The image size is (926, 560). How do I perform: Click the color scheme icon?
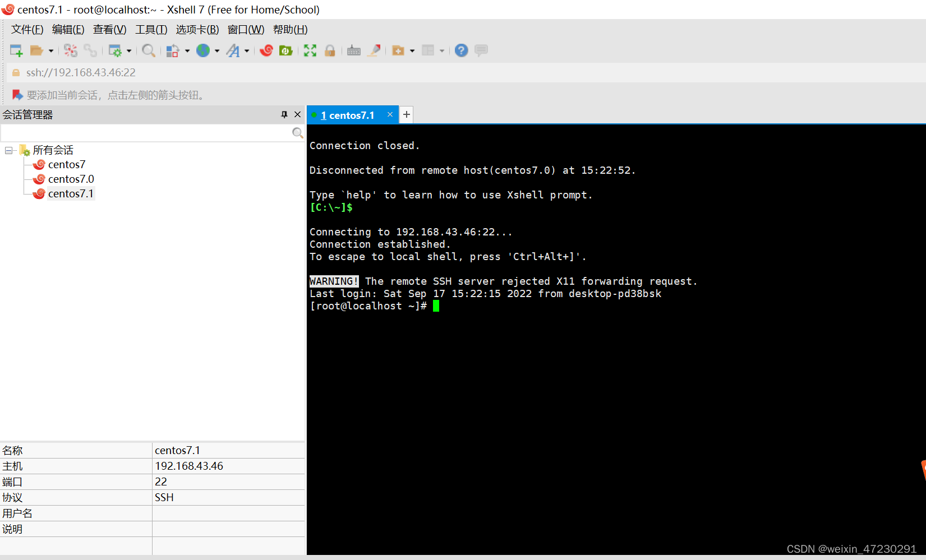(173, 50)
